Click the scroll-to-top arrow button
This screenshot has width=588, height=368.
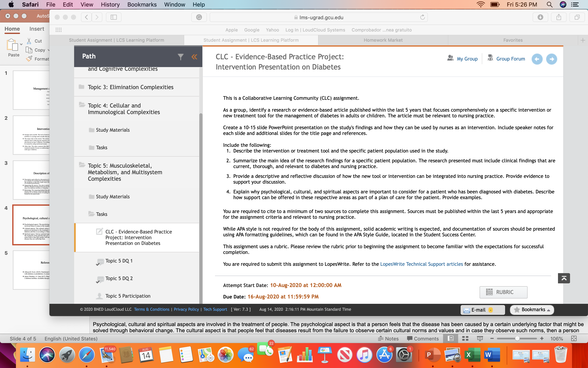point(564,278)
